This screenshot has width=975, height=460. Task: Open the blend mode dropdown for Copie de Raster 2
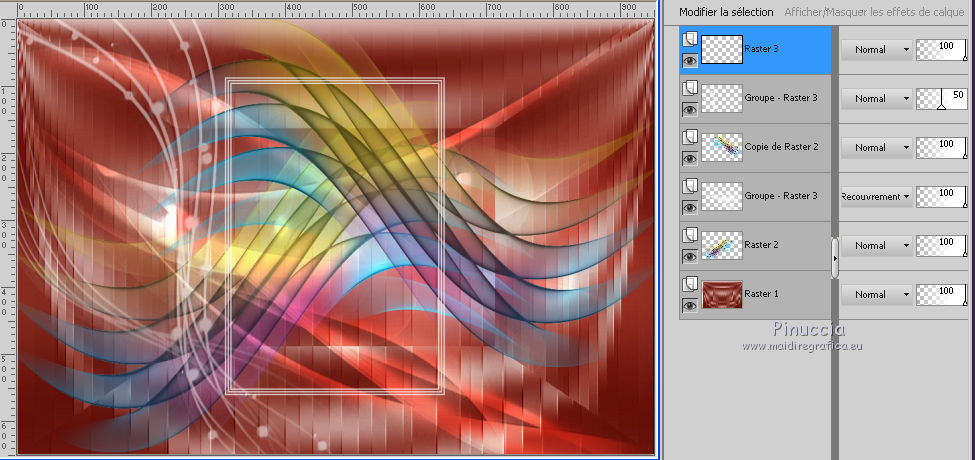coord(876,148)
